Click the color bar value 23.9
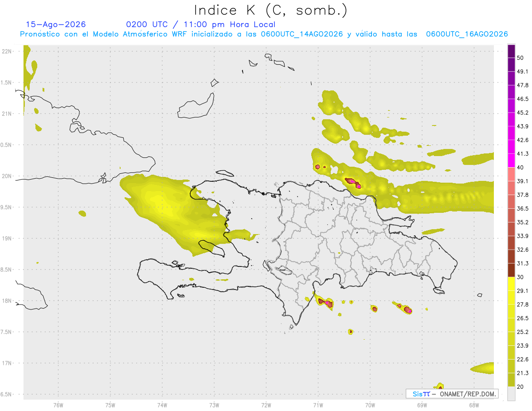This screenshot has height=411, width=532. coord(523,346)
